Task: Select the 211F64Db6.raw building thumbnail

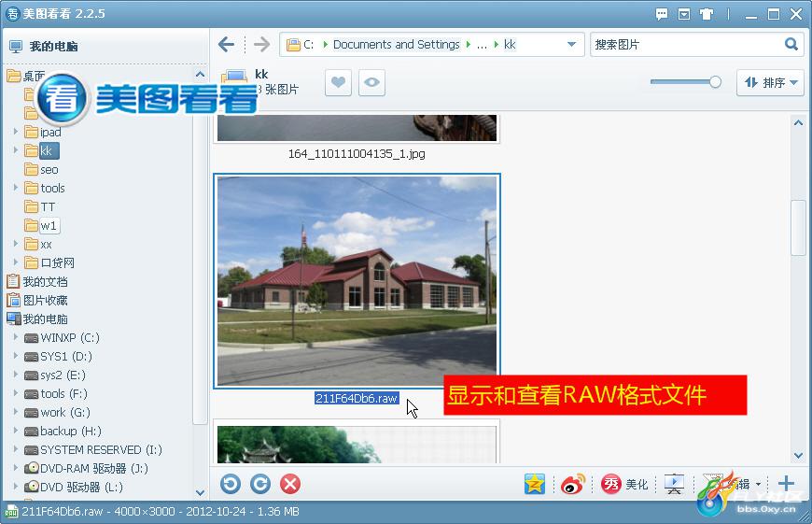Action: (x=357, y=281)
